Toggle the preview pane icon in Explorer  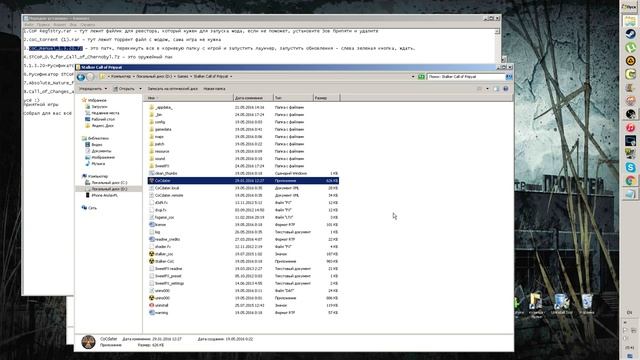click(496, 89)
